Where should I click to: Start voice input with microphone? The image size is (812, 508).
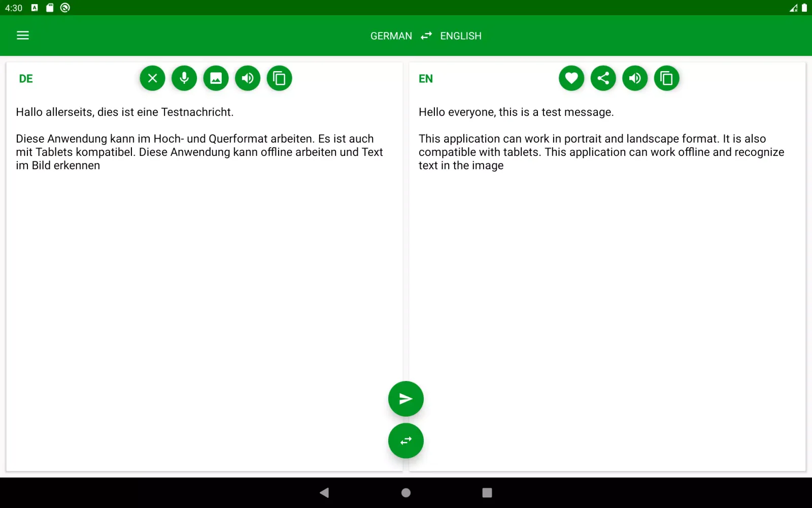(184, 78)
